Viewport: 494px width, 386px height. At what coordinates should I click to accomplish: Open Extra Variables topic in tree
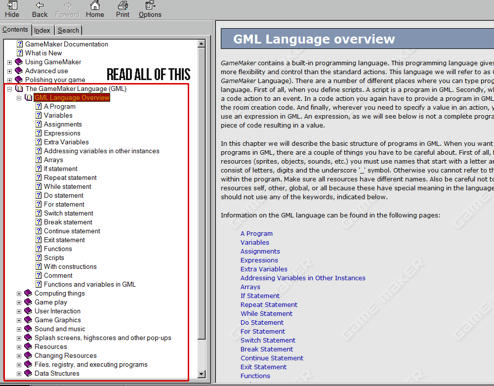point(66,142)
